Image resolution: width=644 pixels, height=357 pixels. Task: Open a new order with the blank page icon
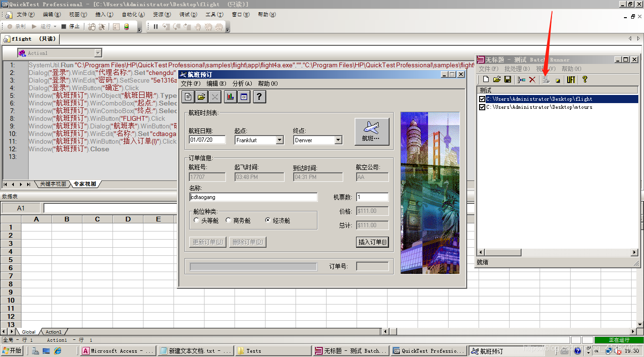pos(188,96)
